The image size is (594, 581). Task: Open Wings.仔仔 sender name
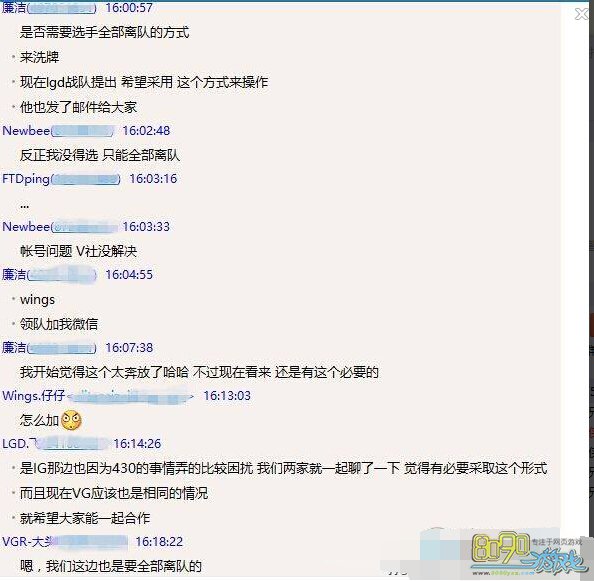pos(33,396)
